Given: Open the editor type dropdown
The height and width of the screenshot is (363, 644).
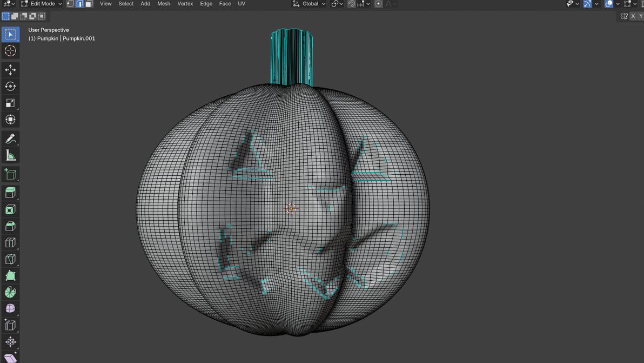Looking at the screenshot, I should pos(9,4).
